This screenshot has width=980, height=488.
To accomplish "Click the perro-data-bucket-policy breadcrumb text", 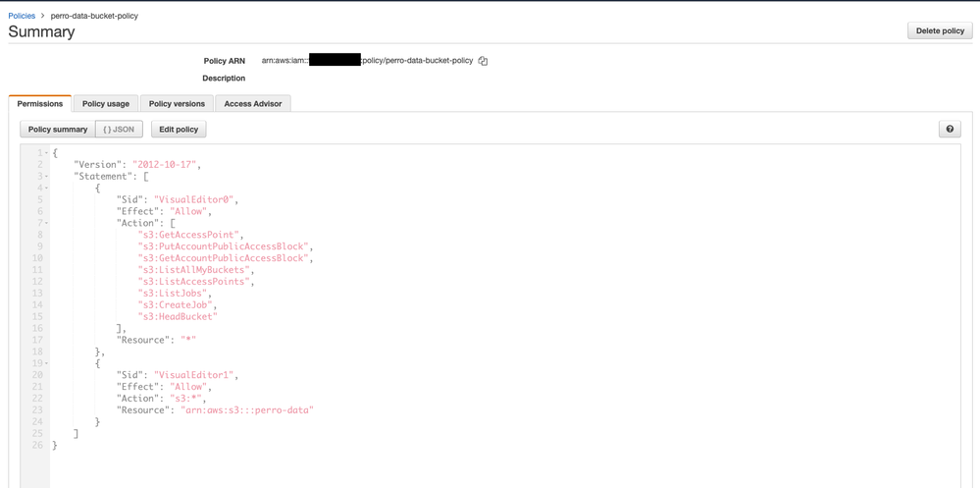I will tap(94, 16).
